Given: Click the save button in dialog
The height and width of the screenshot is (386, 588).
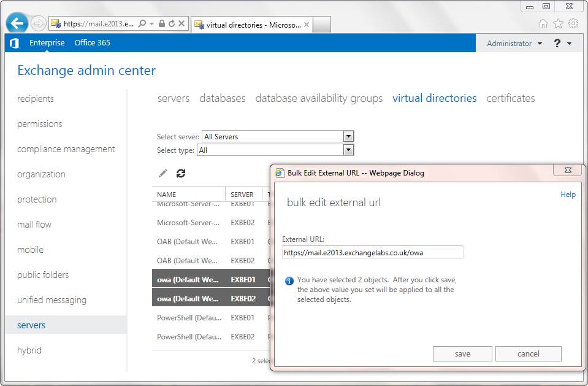Looking at the screenshot, I should (x=462, y=353).
